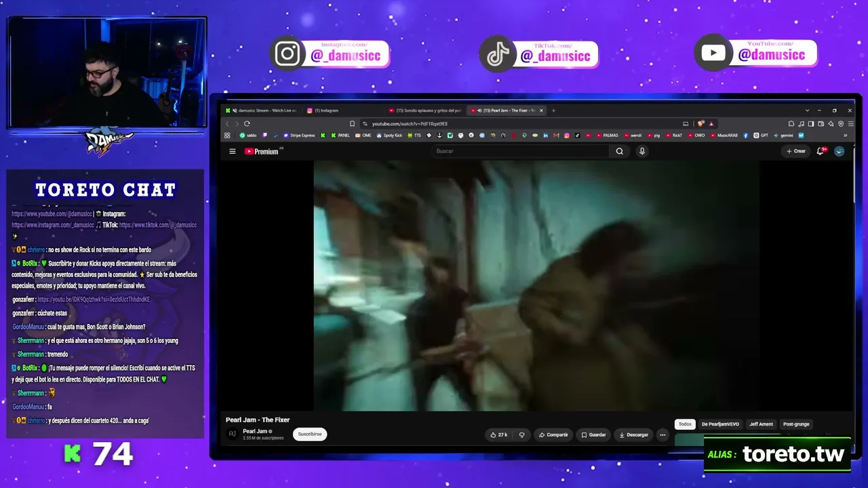868x488 pixels.
Task: Open the Brave Rewards triangle icon
Action: tap(711, 123)
